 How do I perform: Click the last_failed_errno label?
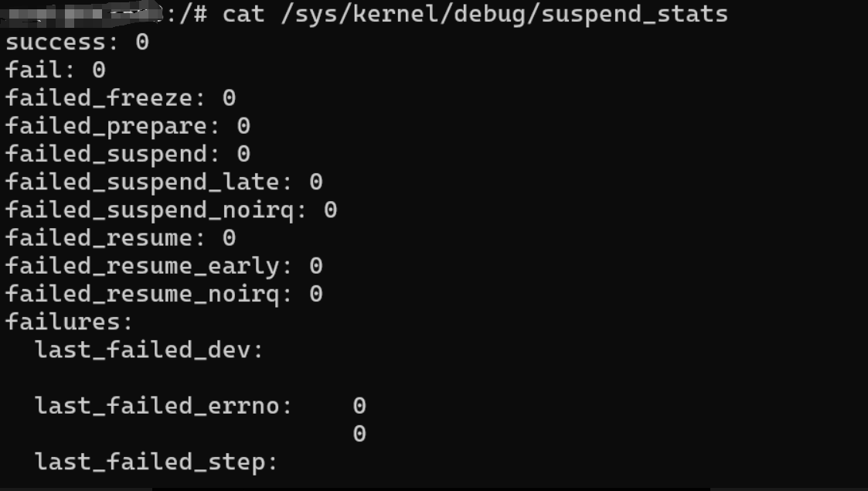click(x=164, y=406)
